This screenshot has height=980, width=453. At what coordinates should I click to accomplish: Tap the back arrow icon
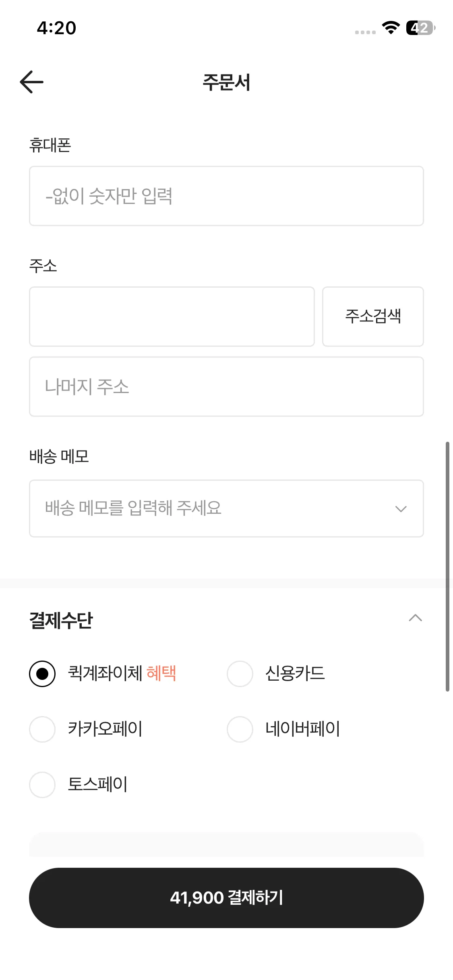pos(32,82)
